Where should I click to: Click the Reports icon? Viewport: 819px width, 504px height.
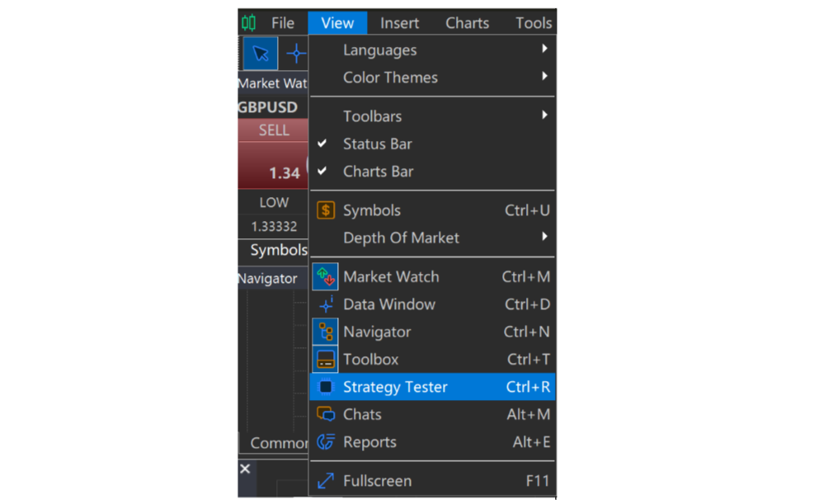tap(326, 442)
